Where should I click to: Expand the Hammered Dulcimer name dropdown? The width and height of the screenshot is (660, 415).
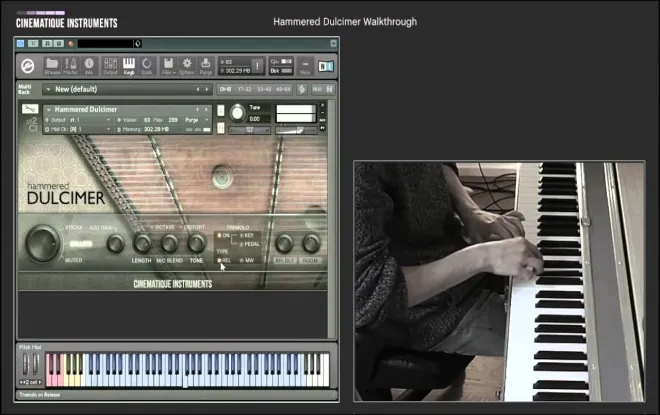48,109
